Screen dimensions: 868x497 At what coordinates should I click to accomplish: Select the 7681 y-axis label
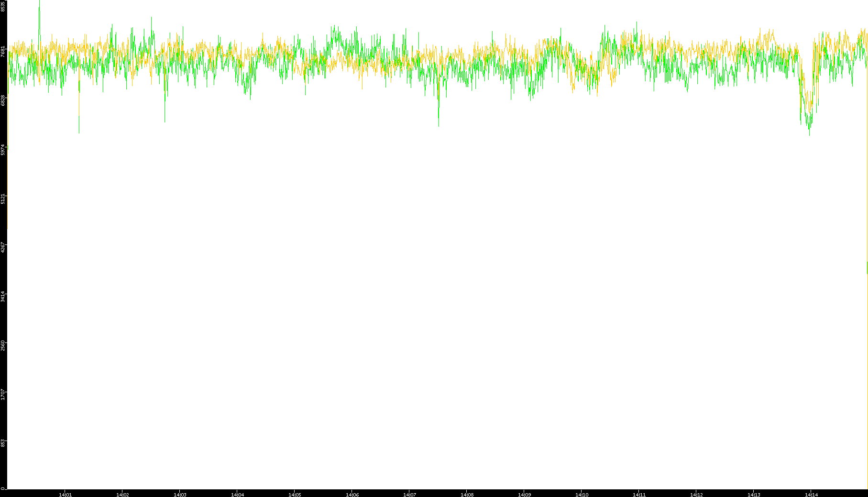point(3,52)
